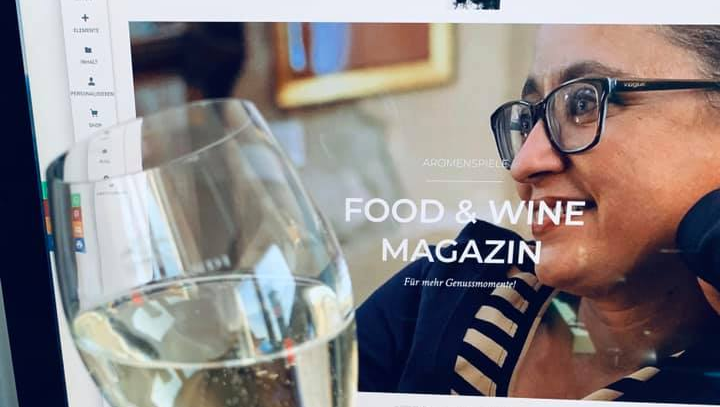Select the AROMENSPIELE subtitle text
The width and height of the screenshot is (720, 407).
(x=466, y=163)
